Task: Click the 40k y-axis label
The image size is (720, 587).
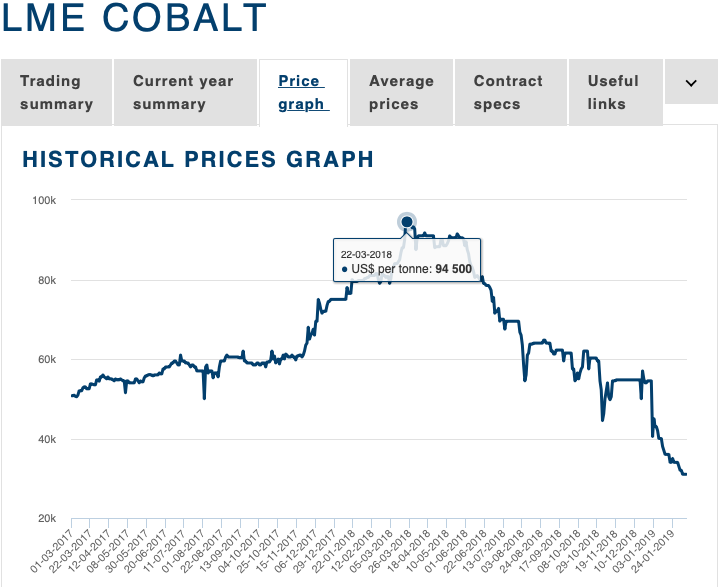Action: (46, 440)
